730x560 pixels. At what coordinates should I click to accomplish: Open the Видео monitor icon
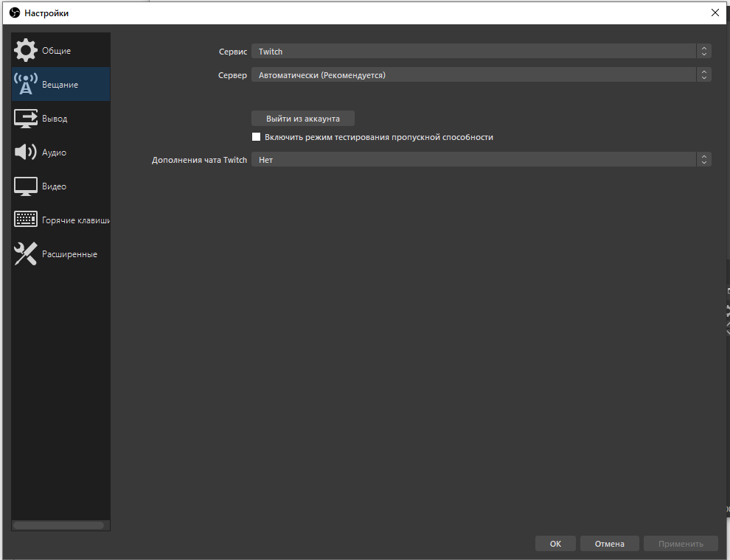(26, 186)
